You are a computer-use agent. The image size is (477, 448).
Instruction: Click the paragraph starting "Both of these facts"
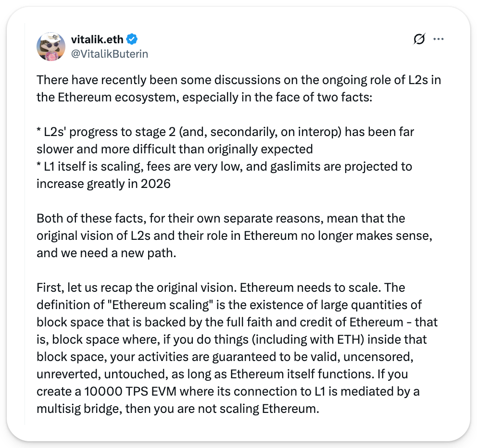tap(221, 218)
